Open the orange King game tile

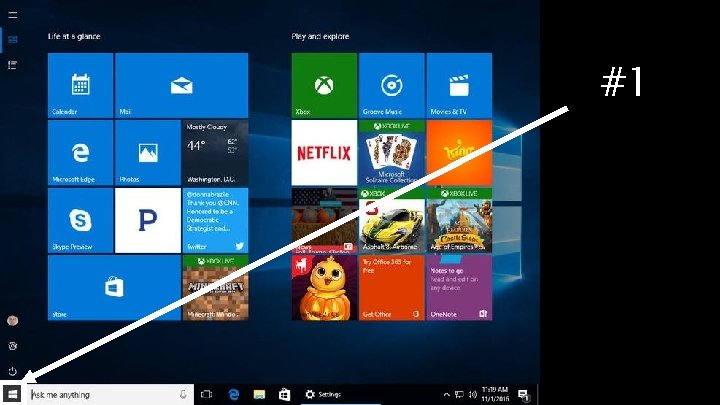[459, 153]
